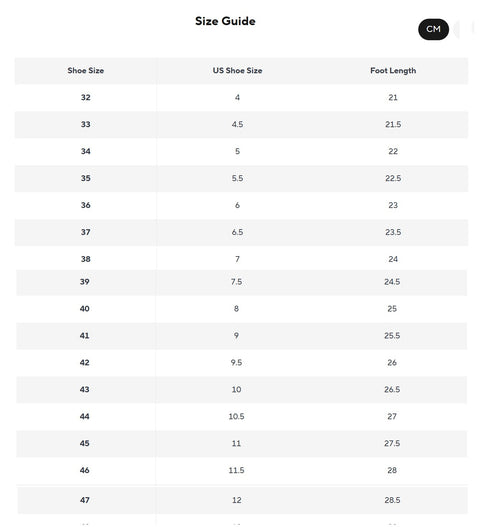The height and width of the screenshot is (527, 480).
Task: Click the Shoe Size column header
Action: [85, 71]
